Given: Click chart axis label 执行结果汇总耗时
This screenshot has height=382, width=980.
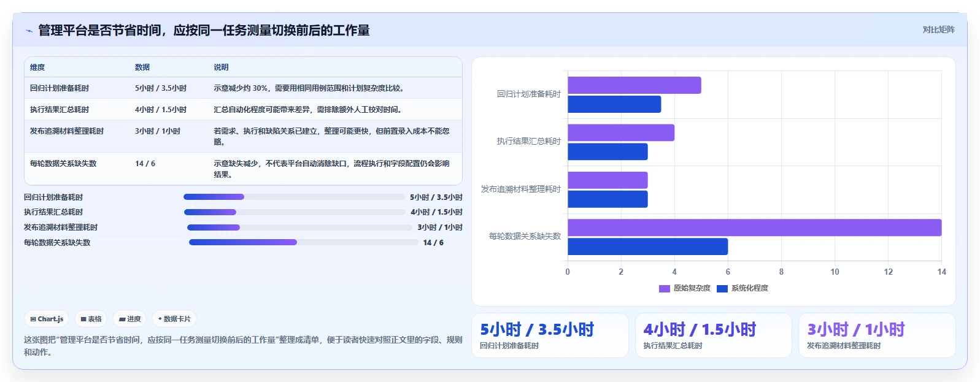Looking at the screenshot, I should tap(529, 141).
